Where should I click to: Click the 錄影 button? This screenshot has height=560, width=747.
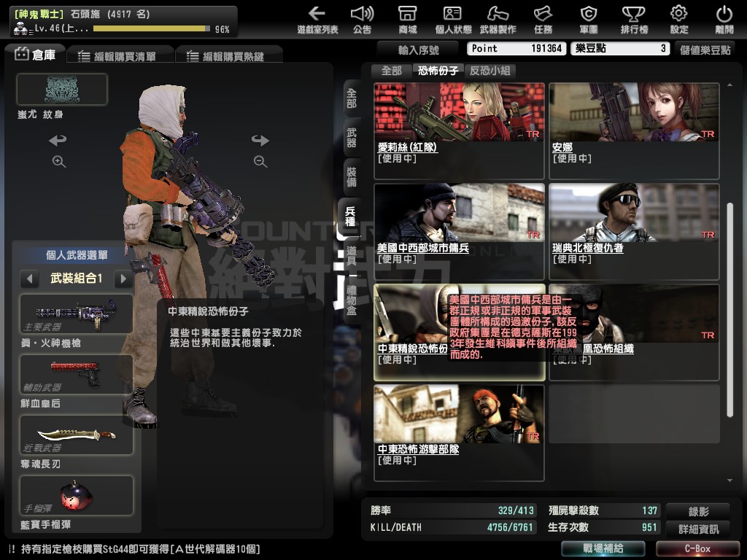(698, 511)
